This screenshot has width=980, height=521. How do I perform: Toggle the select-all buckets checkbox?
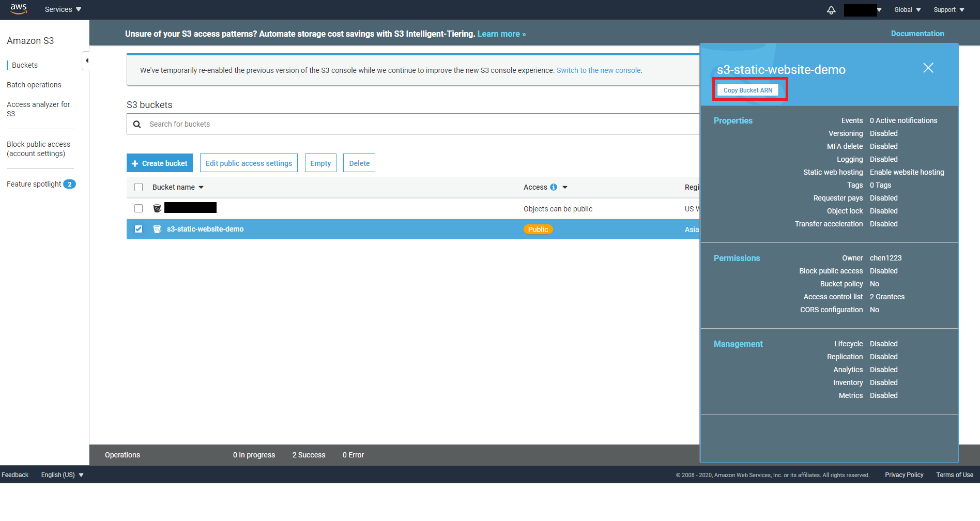[139, 187]
